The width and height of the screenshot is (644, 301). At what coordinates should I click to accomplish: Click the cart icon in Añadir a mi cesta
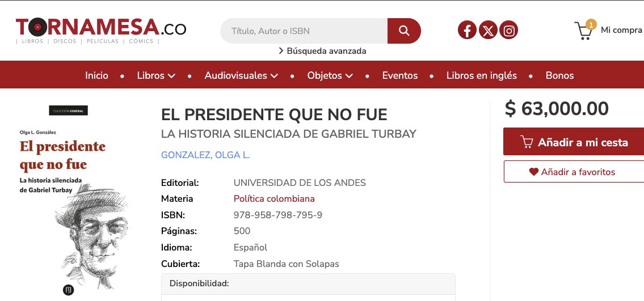tap(527, 142)
